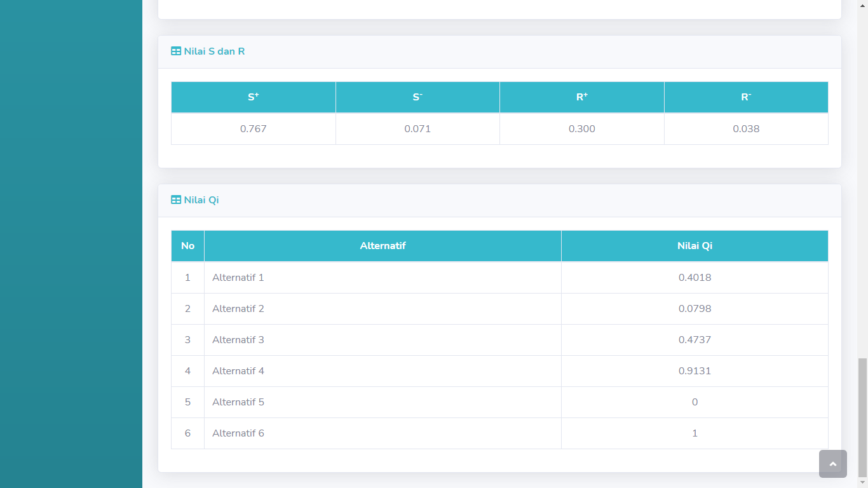
Task: Click the Qi value 0.0798
Action: (695, 308)
